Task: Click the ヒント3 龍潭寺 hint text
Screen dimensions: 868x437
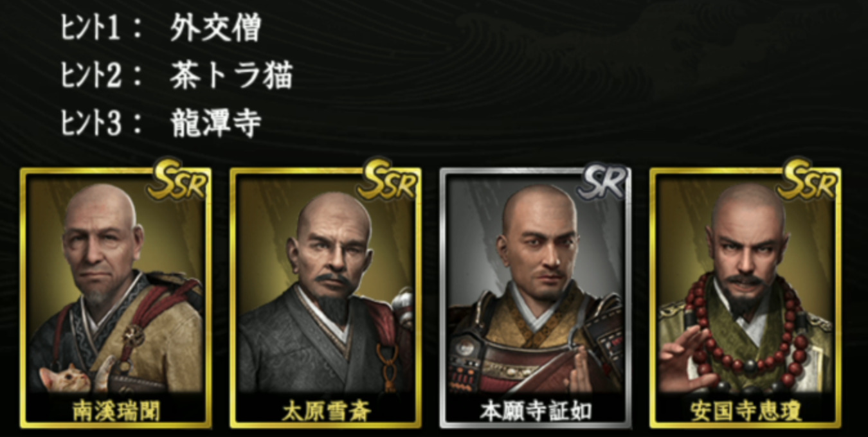Action: (x=161, y=123)
